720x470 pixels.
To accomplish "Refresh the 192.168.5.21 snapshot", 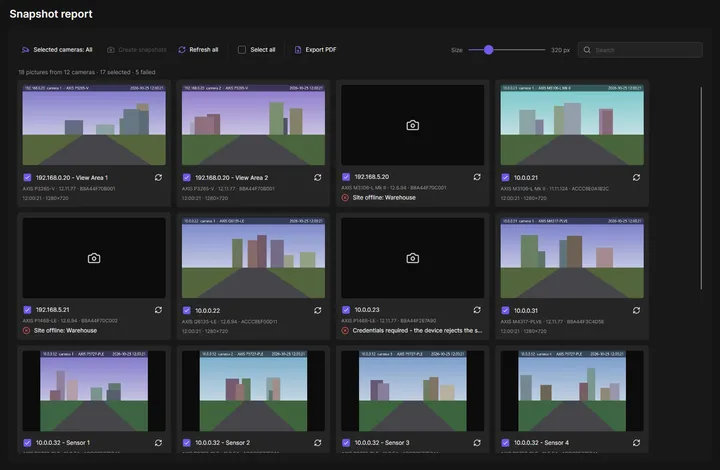I will tap(158, 310).
